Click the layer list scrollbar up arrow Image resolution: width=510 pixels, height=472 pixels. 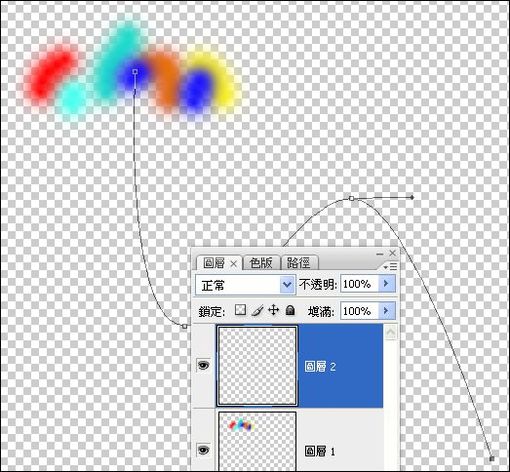(x=391, y=332)
